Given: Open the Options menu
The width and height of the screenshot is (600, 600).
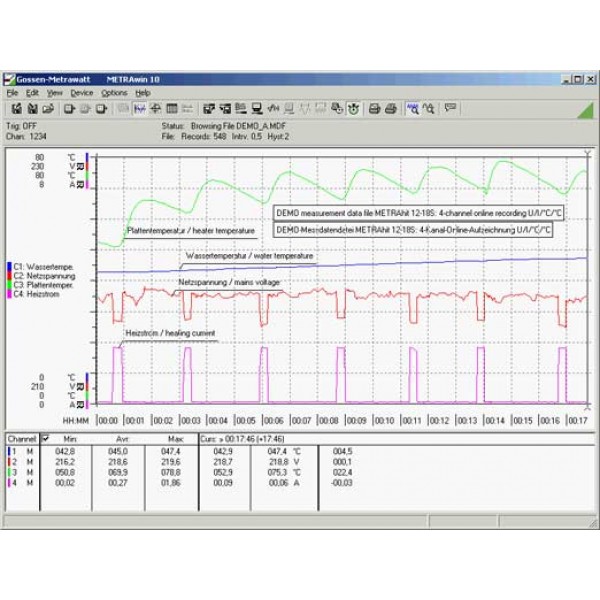Looking at the screenshot, I should (114, 92).
